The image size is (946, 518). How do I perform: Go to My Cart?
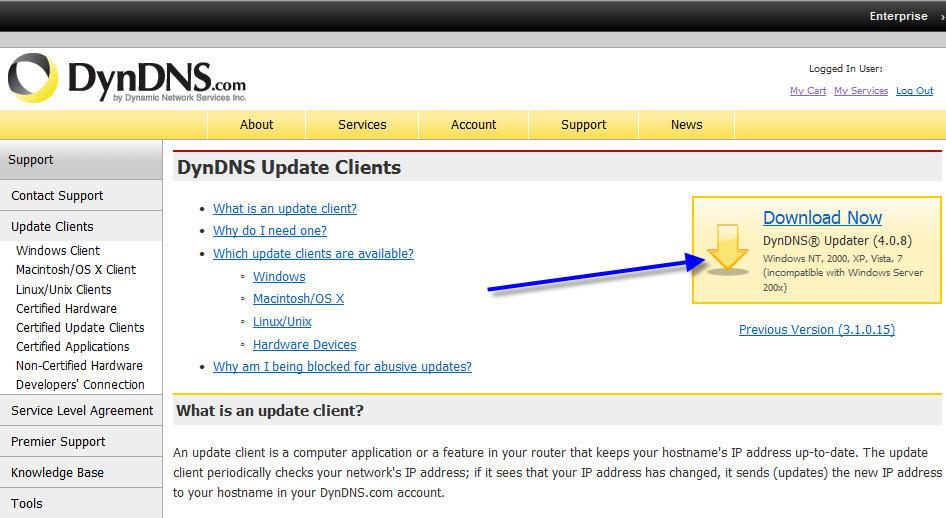pos(808,90)
